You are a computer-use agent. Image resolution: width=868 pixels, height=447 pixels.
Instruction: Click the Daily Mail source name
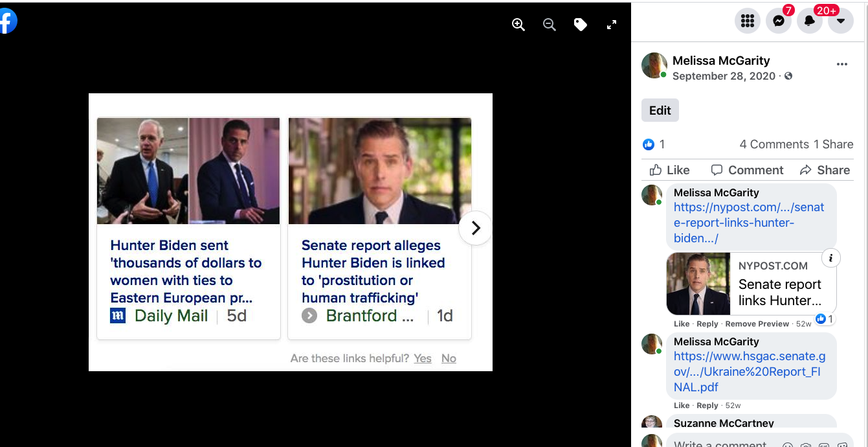point(172,316)
